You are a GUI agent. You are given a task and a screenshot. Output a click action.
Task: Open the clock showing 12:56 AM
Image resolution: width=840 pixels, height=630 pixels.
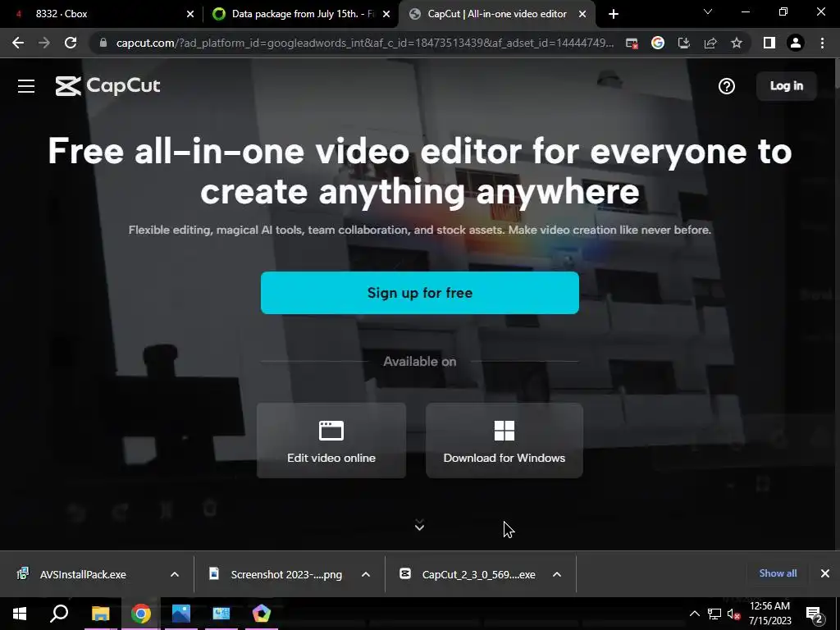click(x=769, y=614)
